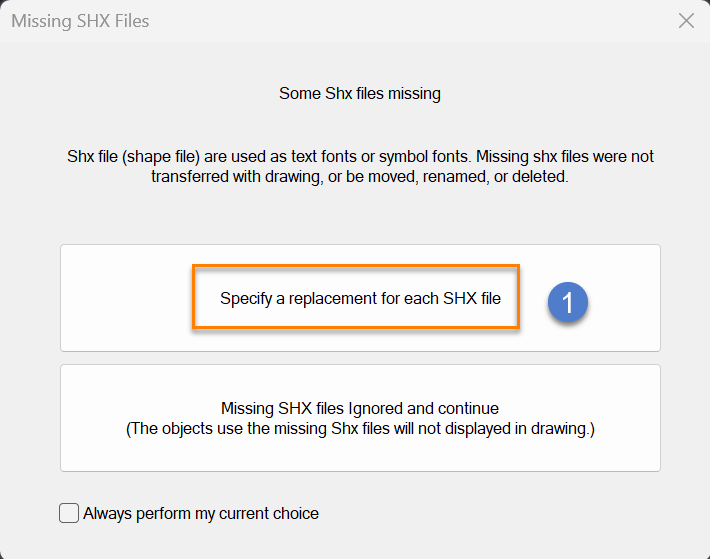Image resolution: width=710 pixels, height=559 pixels.
Task: Click the Missing SHX Files title bar text
Action: click(x=80, y=21)
